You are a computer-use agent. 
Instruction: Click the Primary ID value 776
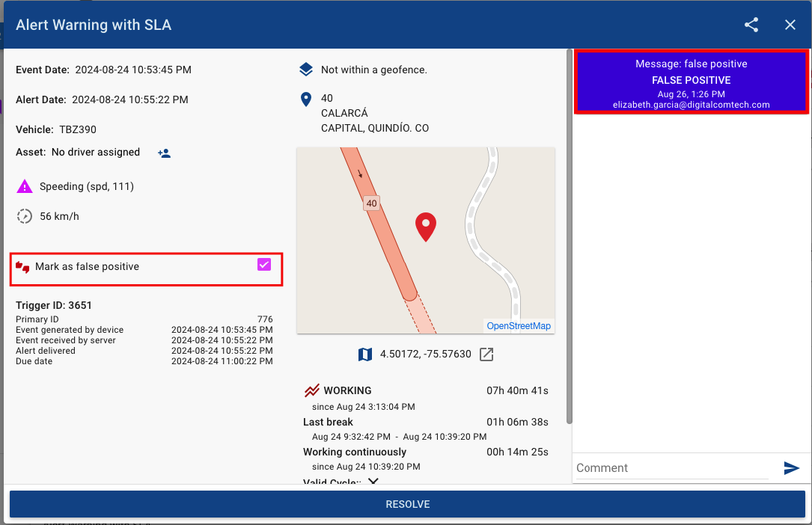pyautogui.click(x=265, y=319)
